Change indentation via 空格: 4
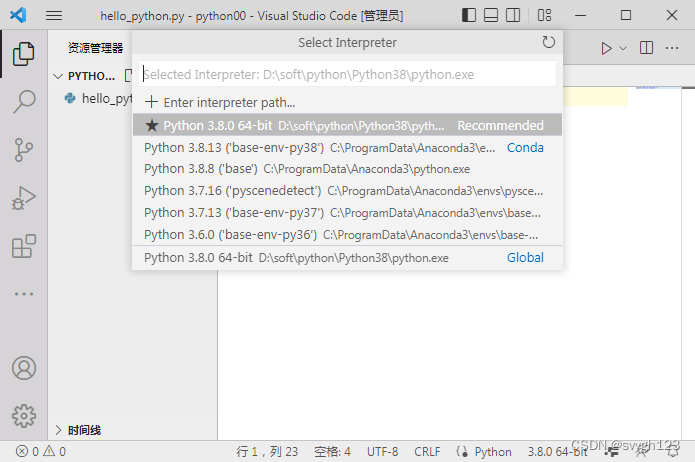 332,451
